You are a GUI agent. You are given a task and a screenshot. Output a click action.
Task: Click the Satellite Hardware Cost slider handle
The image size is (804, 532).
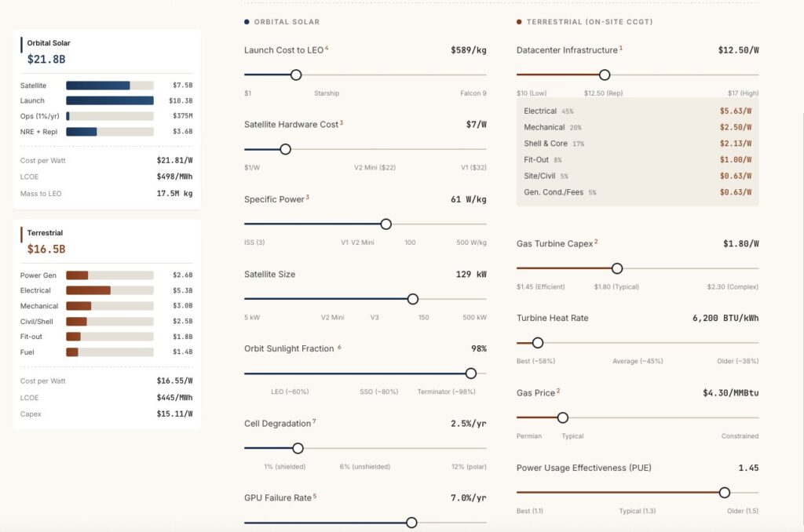coord(285,149)
